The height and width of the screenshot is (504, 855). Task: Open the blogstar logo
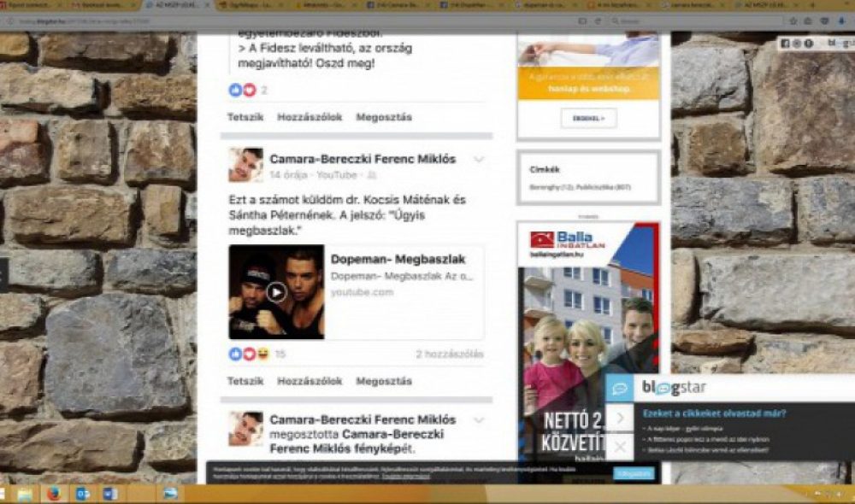pos(675,388)
